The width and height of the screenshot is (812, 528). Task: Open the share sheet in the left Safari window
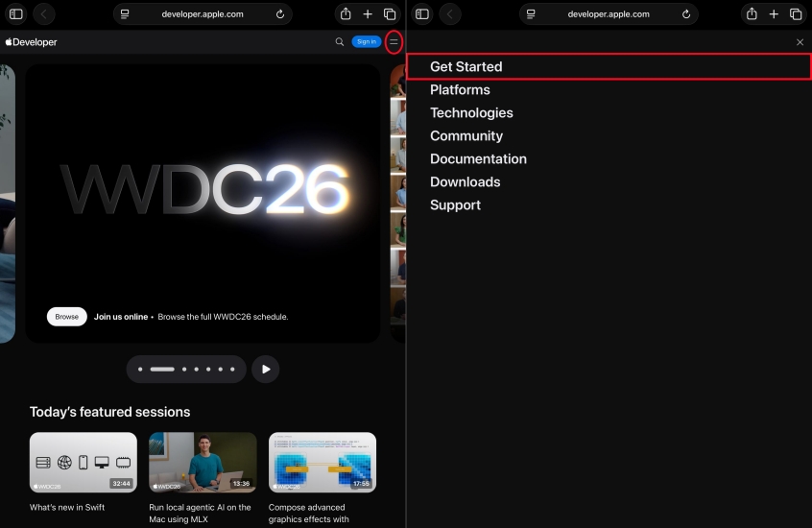(x=346, y=14)
